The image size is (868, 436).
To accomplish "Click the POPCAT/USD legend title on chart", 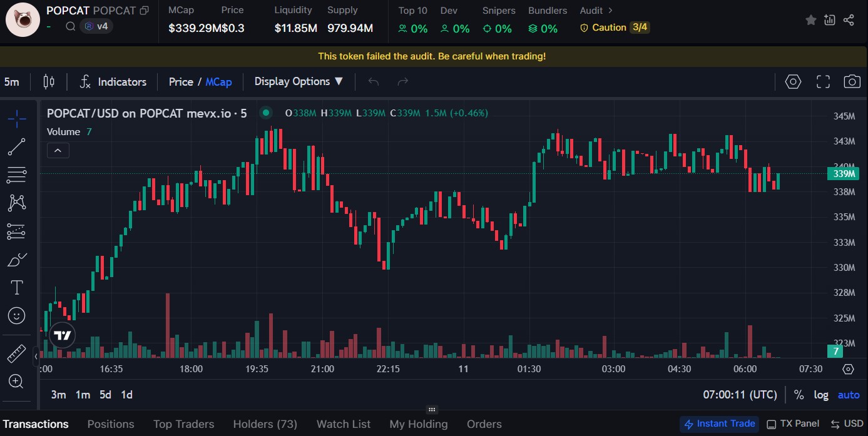I will (x=147, y=113).
